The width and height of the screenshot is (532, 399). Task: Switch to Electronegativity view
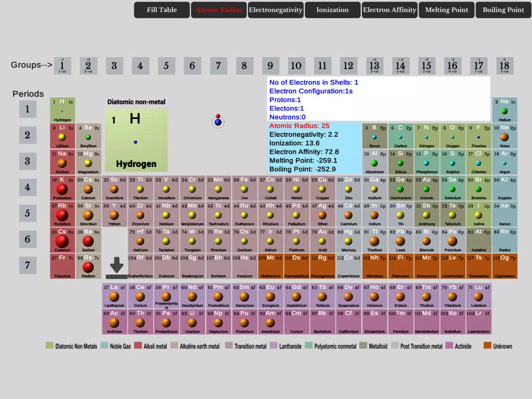point(275,10)
